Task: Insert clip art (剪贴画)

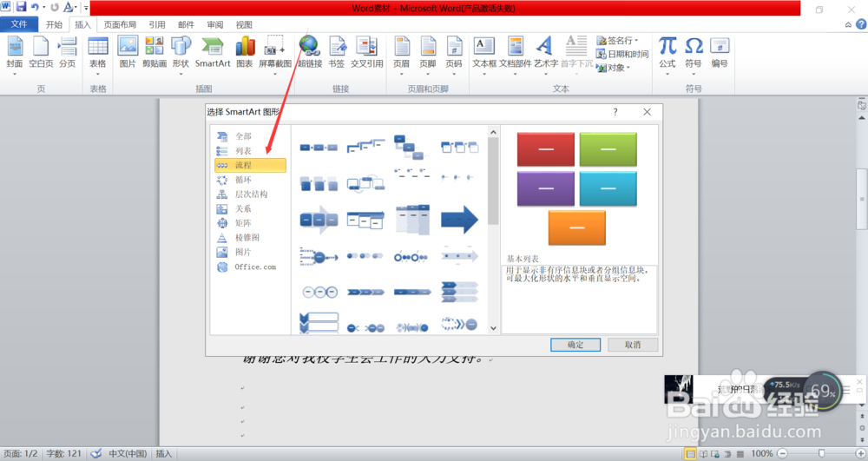Action: tap(155, 53)
